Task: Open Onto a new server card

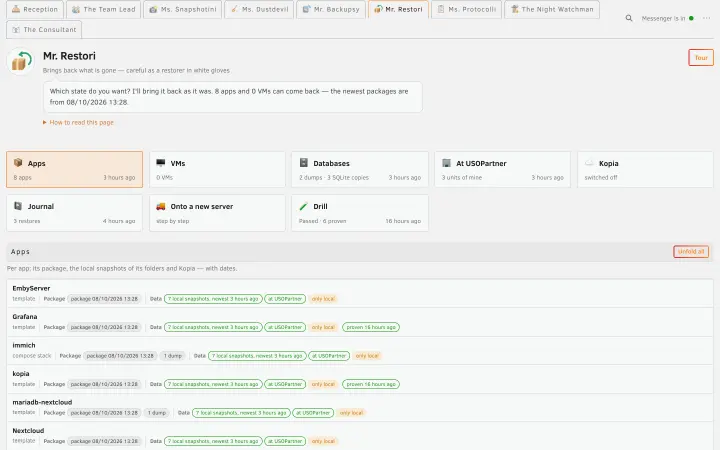Action: pos(217,213)
